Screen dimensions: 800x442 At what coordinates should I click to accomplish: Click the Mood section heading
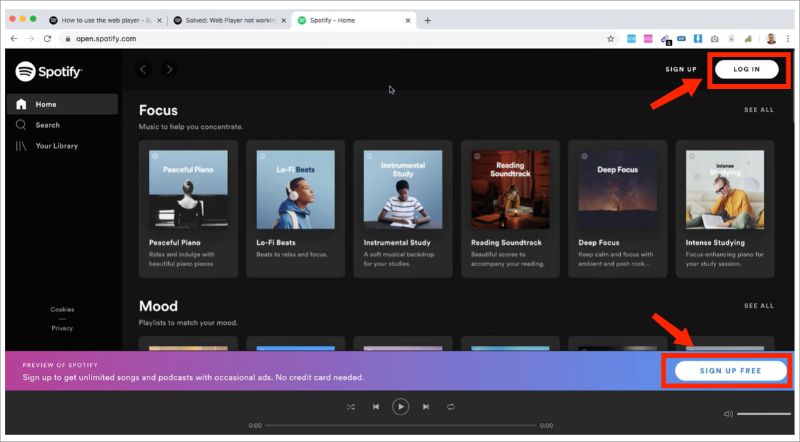click(158, 306)
